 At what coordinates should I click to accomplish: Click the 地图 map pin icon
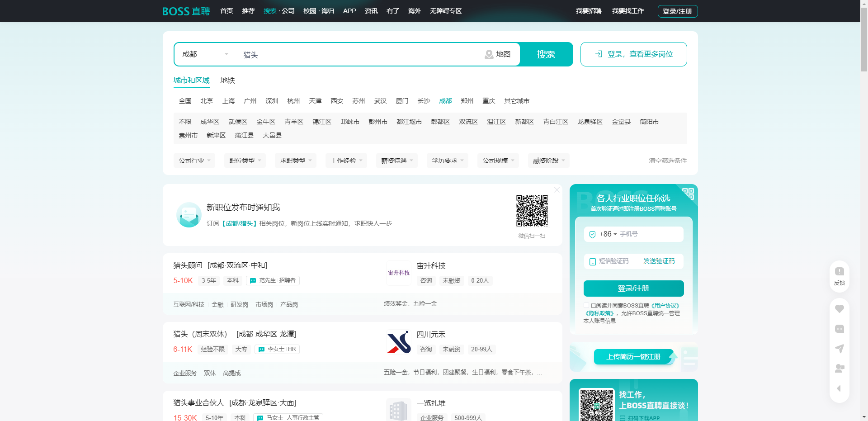click(x=489, y=54)
